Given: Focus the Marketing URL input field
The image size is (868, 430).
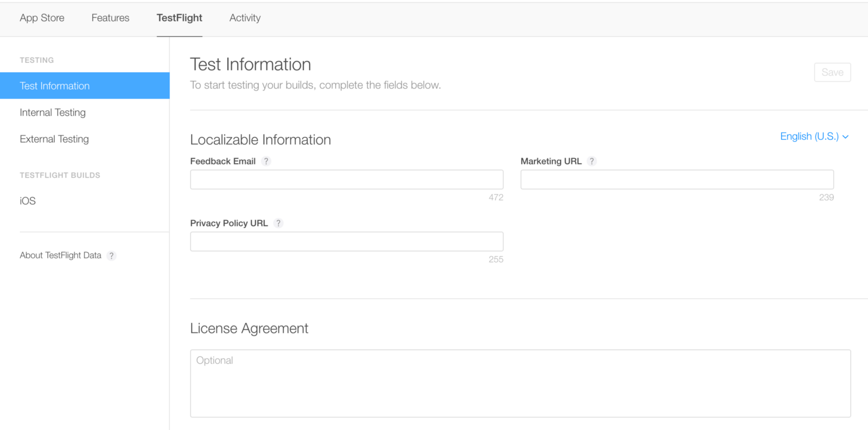Looking at the screenshot, I should tap(677, 179).
